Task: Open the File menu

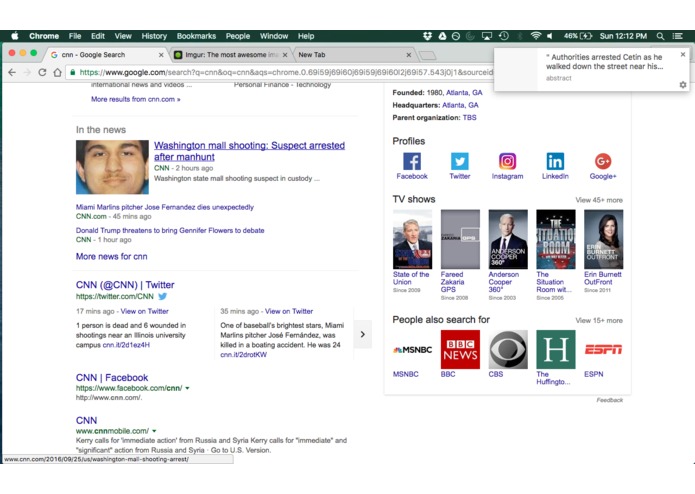Action: click(x=75, y=36)
